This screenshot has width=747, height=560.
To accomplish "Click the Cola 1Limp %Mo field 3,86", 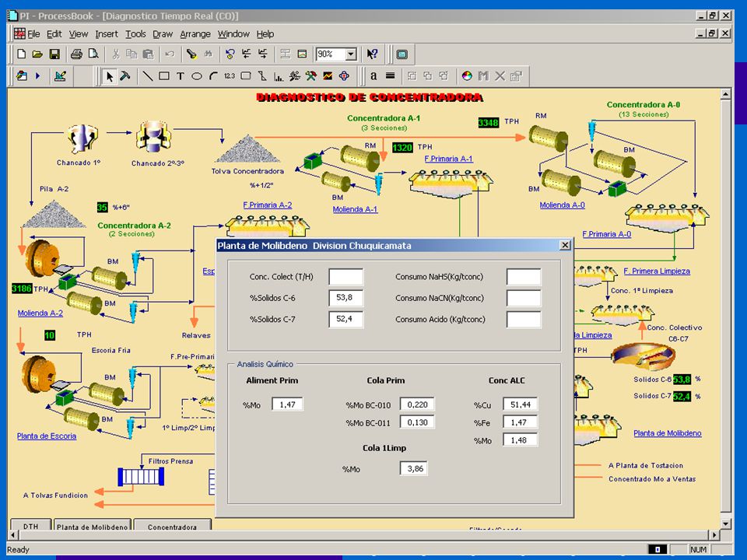I will pos(414,468).
